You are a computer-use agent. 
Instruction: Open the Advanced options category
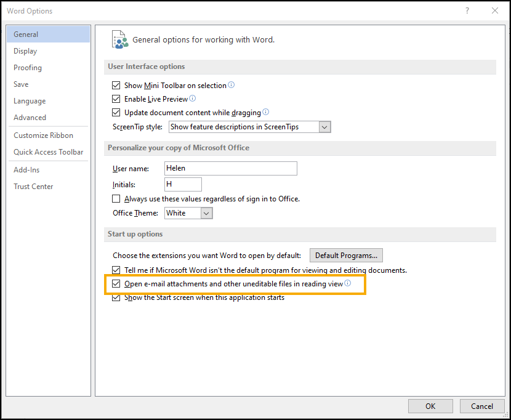(x=30, y=118)
